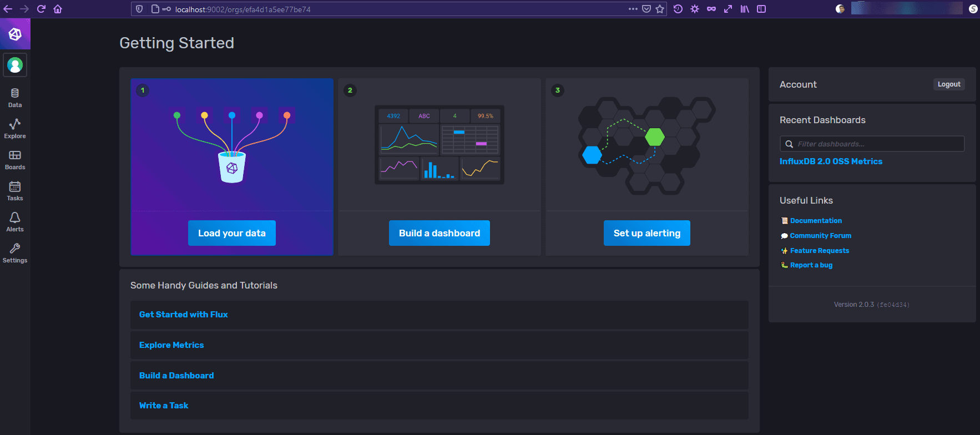
Task: Open the Explore data icon
Action: click(15, 123)
